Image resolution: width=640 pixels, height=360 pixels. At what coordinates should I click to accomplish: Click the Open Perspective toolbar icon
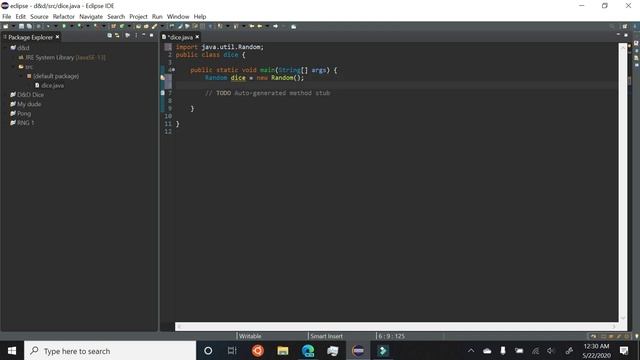click(624, 26)
